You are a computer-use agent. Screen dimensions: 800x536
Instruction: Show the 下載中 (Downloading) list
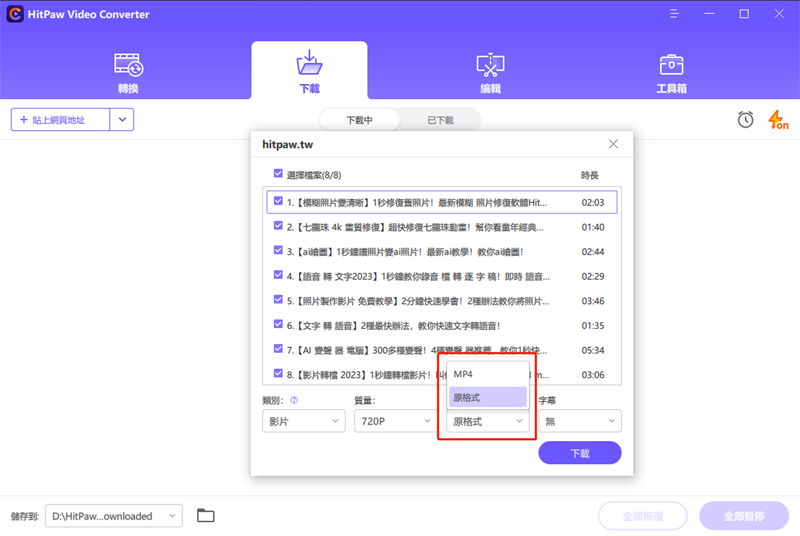[360, 120]
